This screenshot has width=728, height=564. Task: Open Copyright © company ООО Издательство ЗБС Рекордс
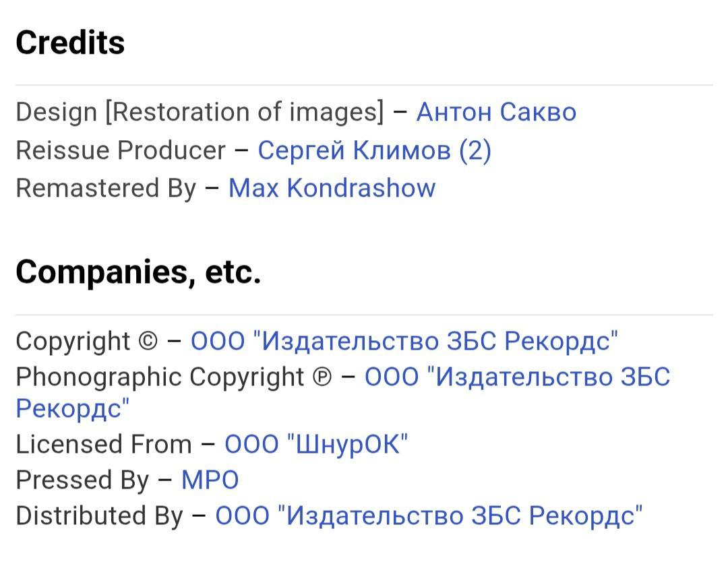click(x=404, y=341)
